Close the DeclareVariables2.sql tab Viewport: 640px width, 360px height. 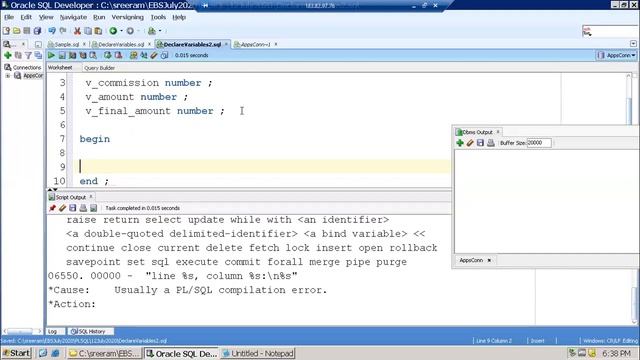227,44
